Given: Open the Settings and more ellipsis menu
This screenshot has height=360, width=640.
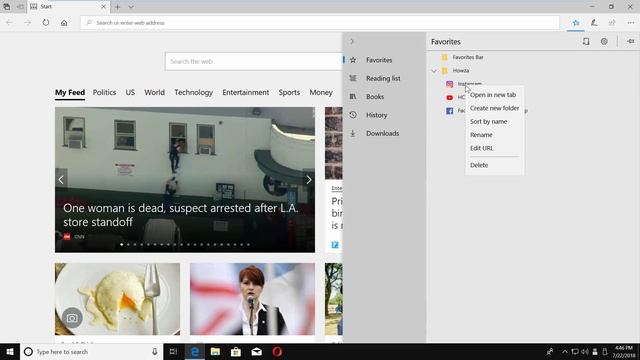Looking at the screenshot, I should tap(631, 22).
